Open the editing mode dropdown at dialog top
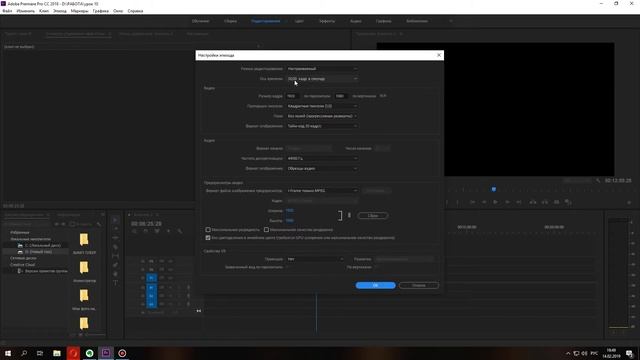640x360 pixels. pyautogui.click(x=322, y=69)
